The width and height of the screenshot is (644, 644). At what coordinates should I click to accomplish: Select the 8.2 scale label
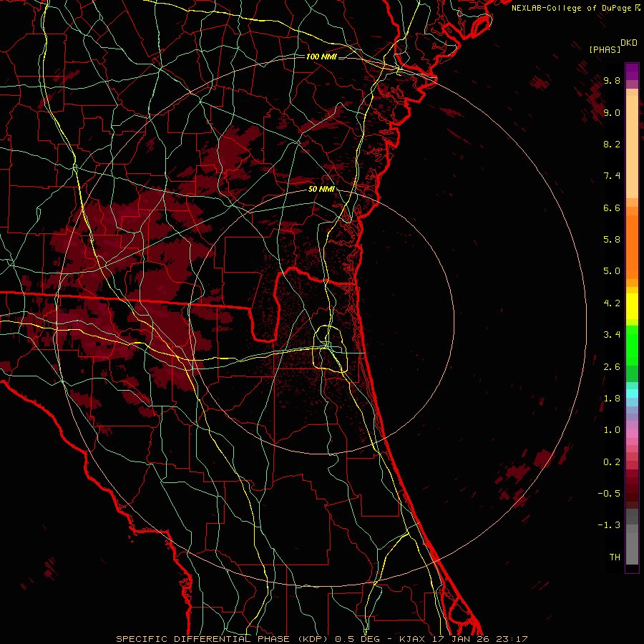pos(612,144)
